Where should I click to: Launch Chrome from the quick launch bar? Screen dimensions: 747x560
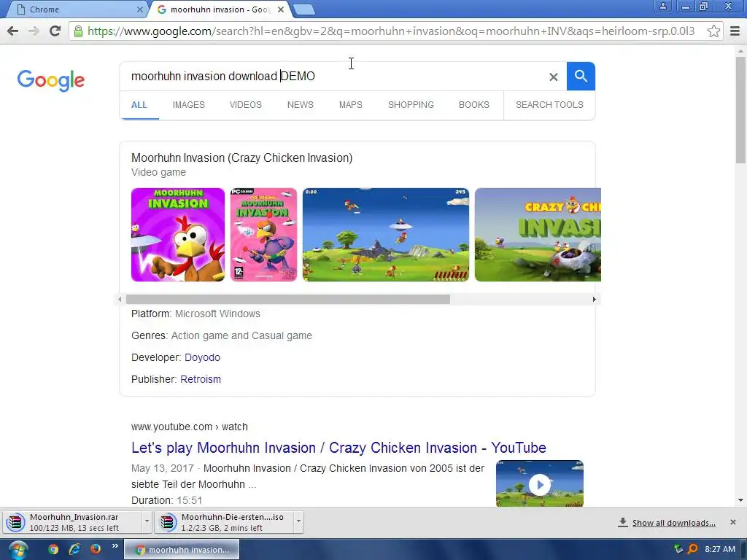53,550
